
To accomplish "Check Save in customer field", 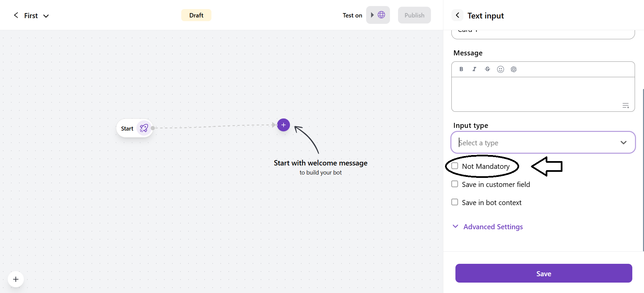I will [x=455, y=184].
